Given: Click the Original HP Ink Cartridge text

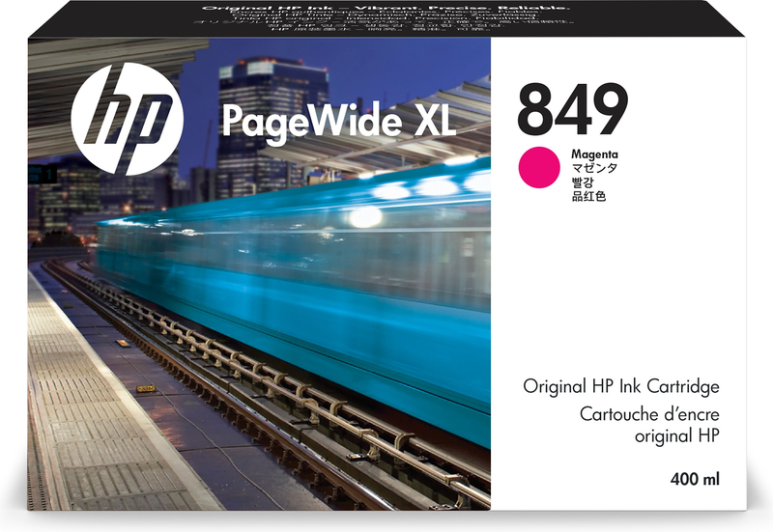Looking at the screenshot, I should [x=621, y=387].
